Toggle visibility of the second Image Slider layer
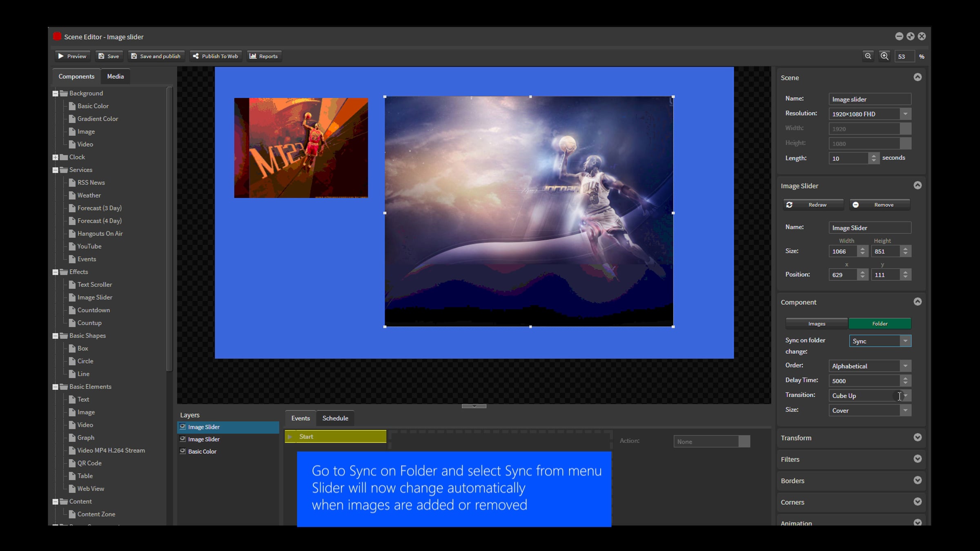This screenshot has height=551, width=980. 183,439
